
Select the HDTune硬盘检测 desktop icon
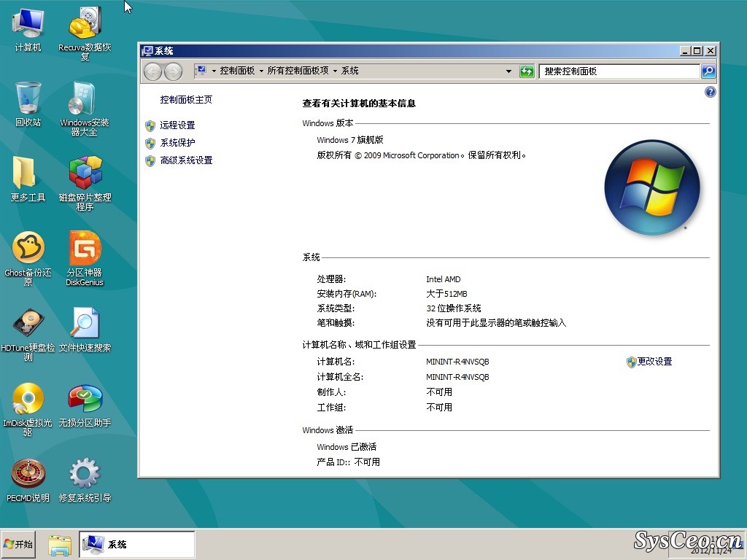[28, 334]
